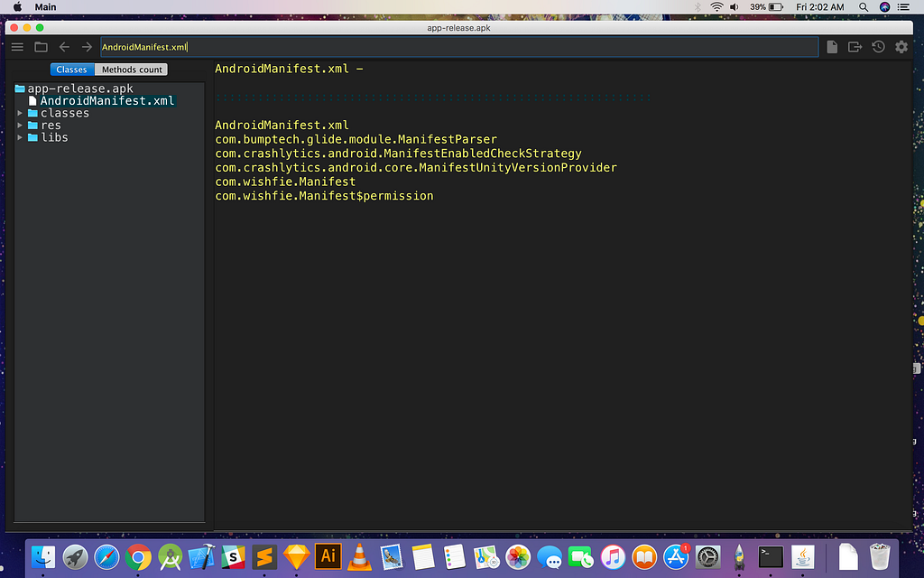The width and height of the screenshot is (924, 578).
Task: Launch Google Chrome from the dock
Action: (x=138, y=556)
